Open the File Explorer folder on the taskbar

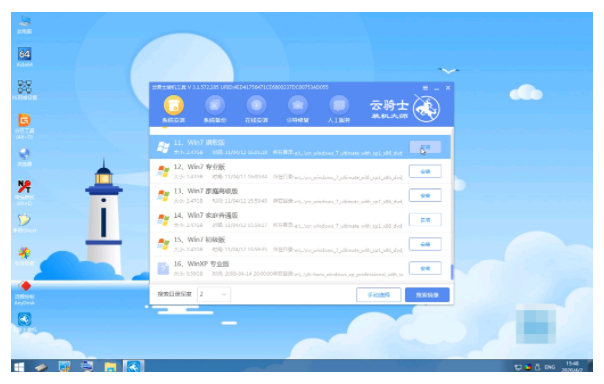[x=110, y=367]
